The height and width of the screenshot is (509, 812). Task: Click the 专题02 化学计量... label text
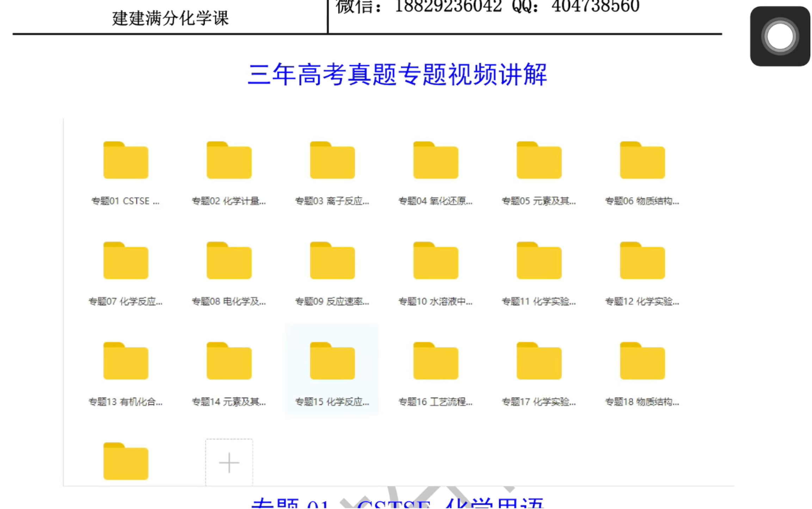pyautogui.click(x=229, y=201)
